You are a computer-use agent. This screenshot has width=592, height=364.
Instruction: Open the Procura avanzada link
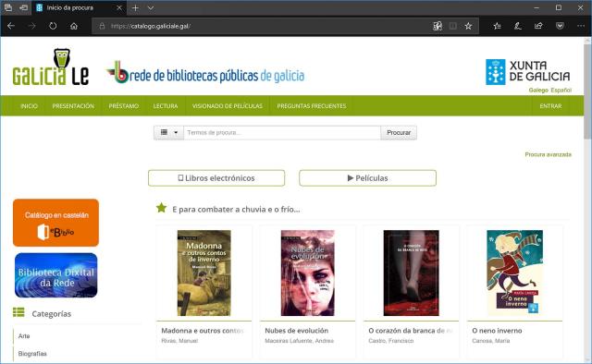549,154
